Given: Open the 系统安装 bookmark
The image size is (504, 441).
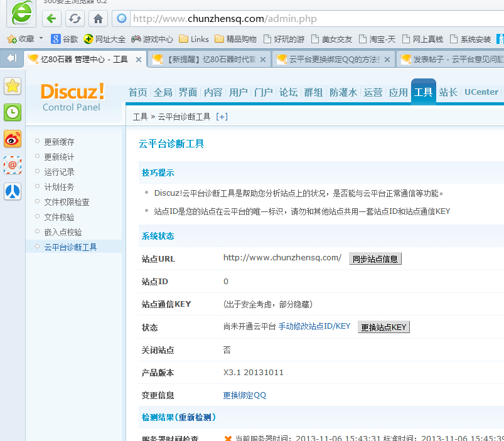Looking at the screenshot, I should pyautogui.click(x=470, y=39).
